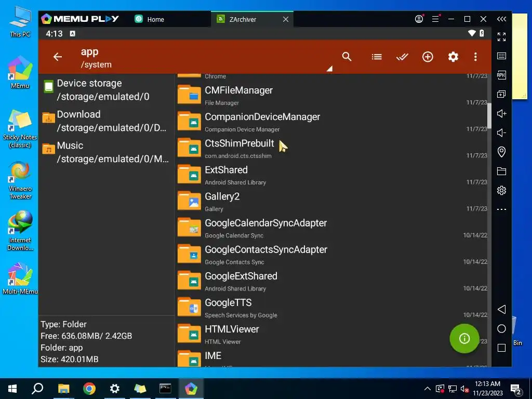Show hidden system tray icons
The image size is (532, 399).
(x=428, y=389)
